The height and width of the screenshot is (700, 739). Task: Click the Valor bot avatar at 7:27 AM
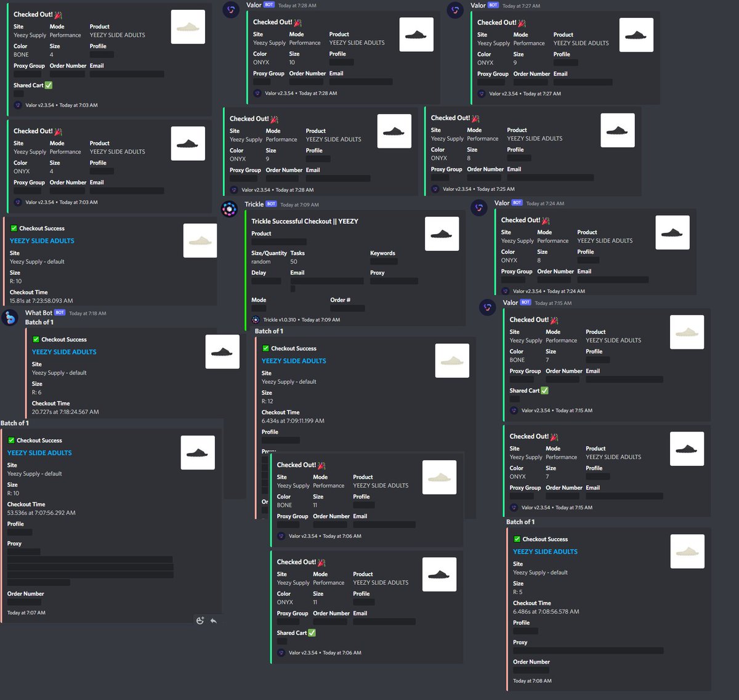(455, 10)
